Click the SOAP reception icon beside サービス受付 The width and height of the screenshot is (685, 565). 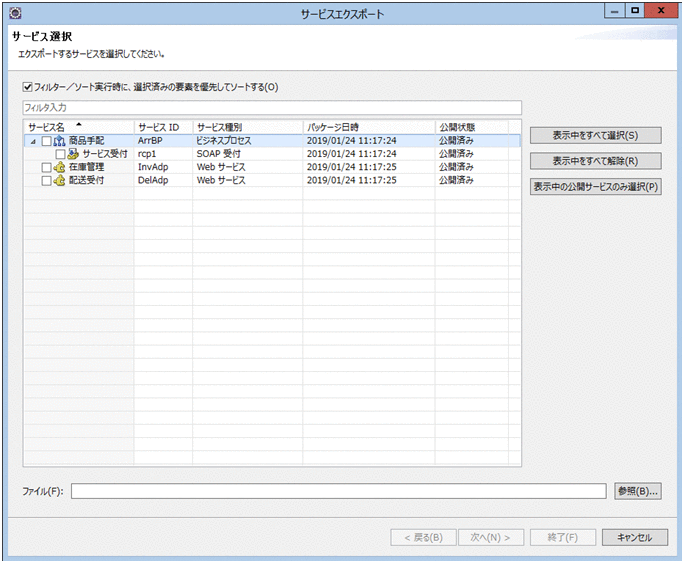[x=73, y=154]
